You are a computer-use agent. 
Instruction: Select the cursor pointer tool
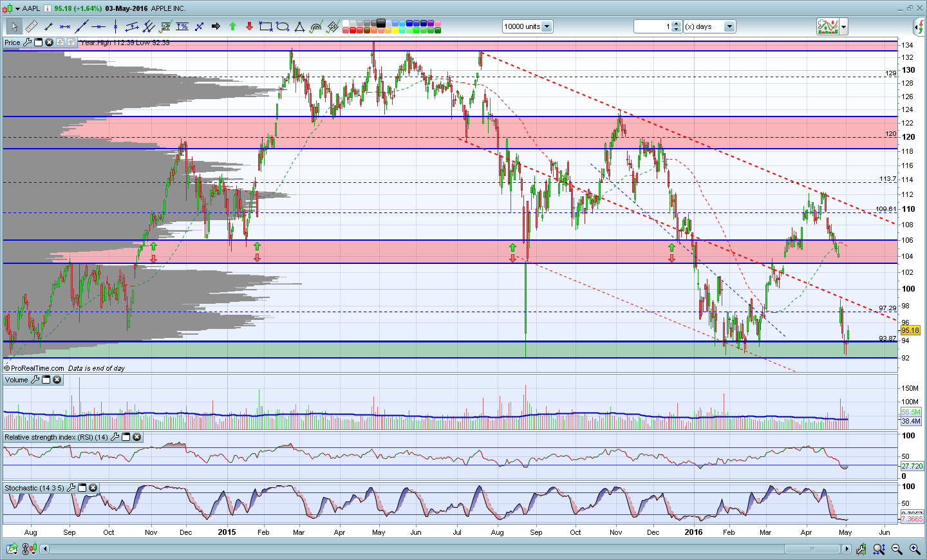click(14, 26)
